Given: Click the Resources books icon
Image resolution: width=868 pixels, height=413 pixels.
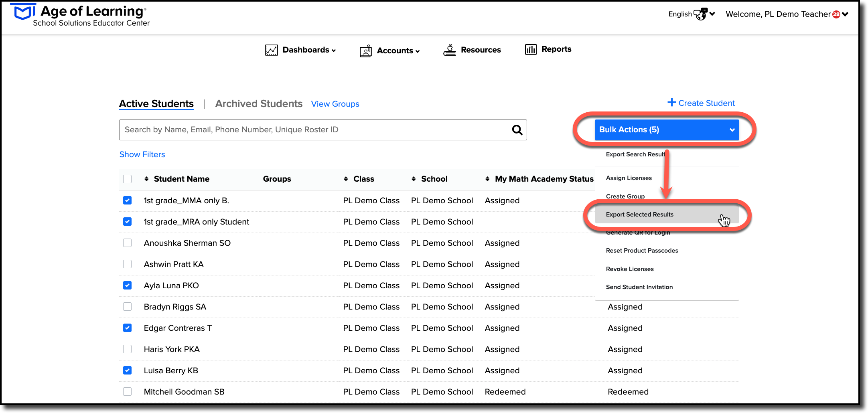Looking at the screenshot, I should (x=450, y=50).
